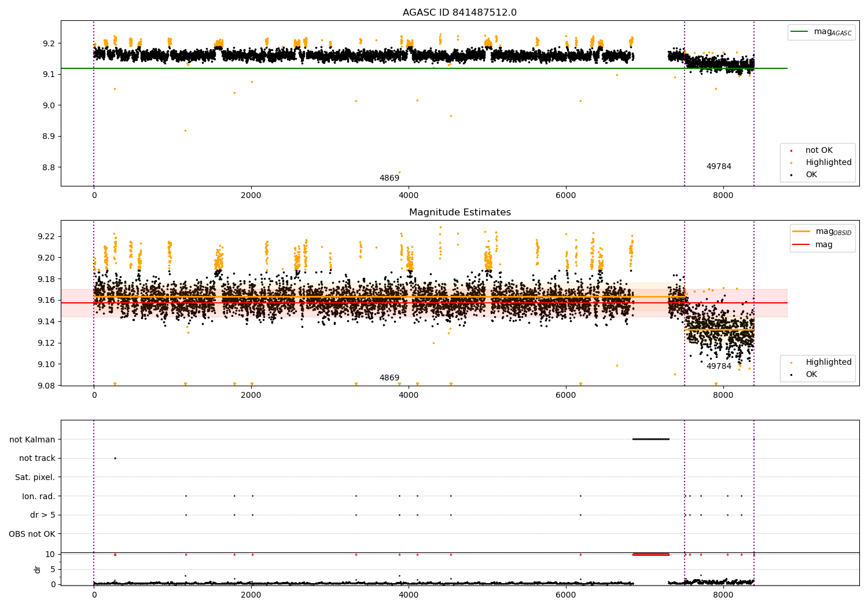Click the long red marker band at dr 10
This screenshot has height=608, width=868.
pyautogui.click(x=651, y=555)
